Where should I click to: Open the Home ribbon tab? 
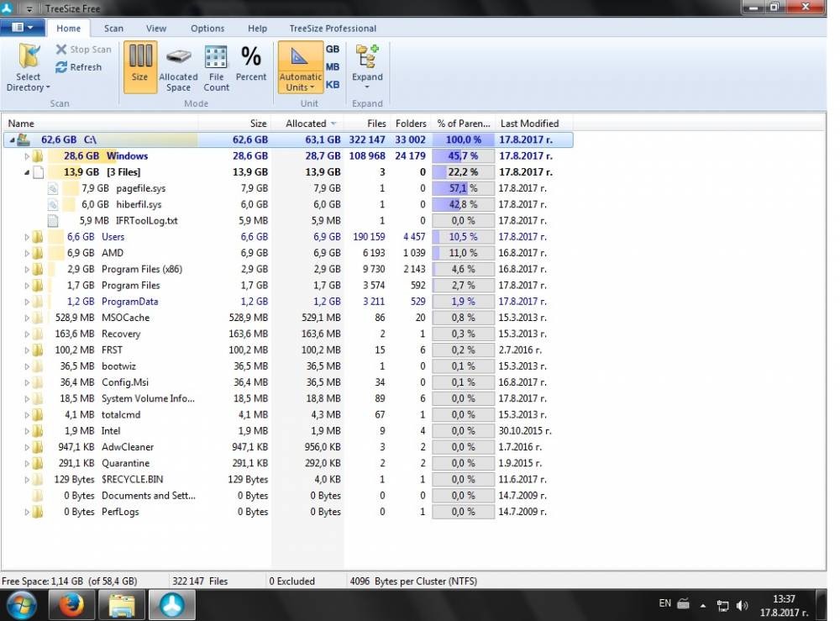(69, 29)
